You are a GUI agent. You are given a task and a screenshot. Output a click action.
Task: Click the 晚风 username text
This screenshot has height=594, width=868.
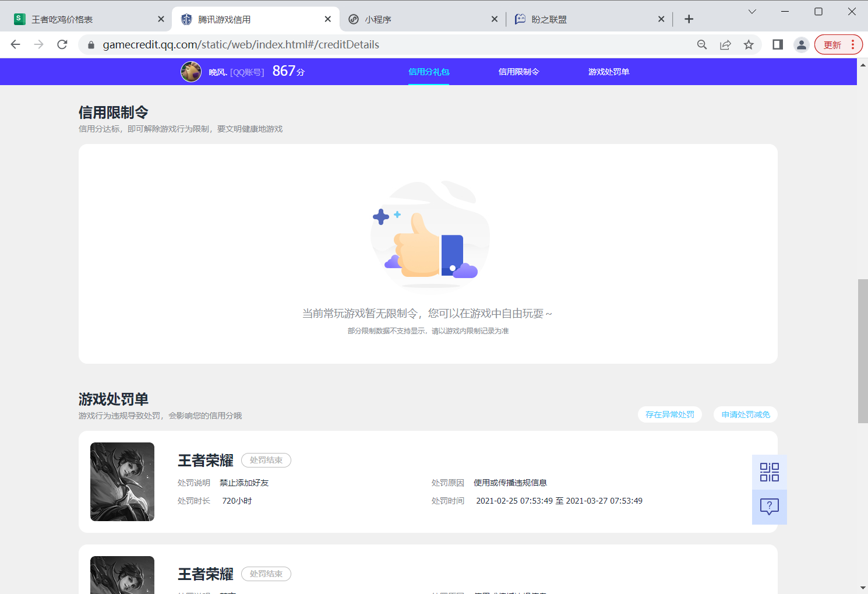pos(218,72)
